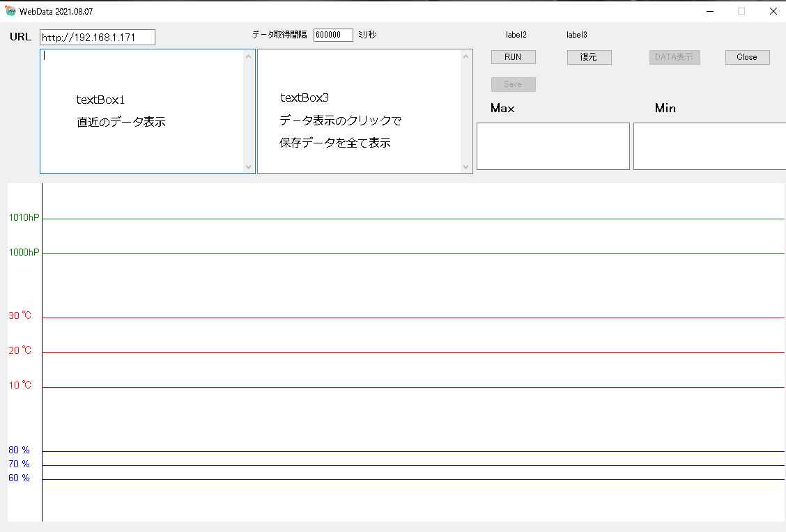
Task: Focus the URL address input field
Action: tap(97, 38)
